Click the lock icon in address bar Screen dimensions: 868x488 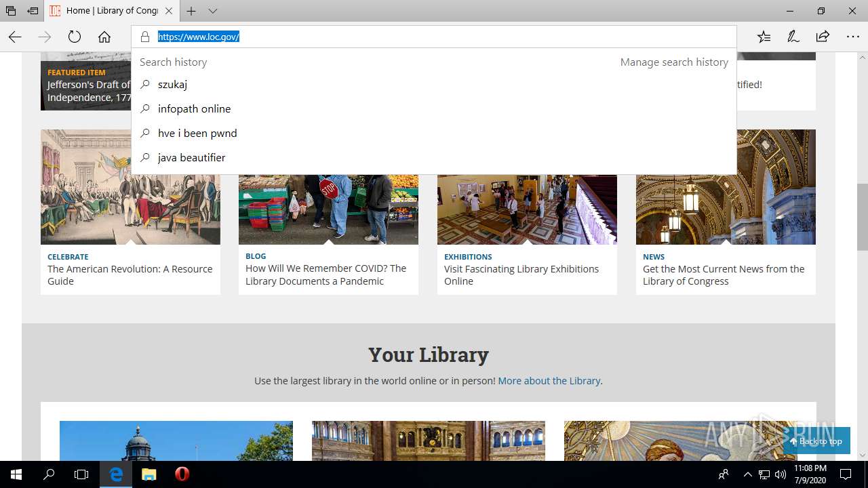click(144, 37)
